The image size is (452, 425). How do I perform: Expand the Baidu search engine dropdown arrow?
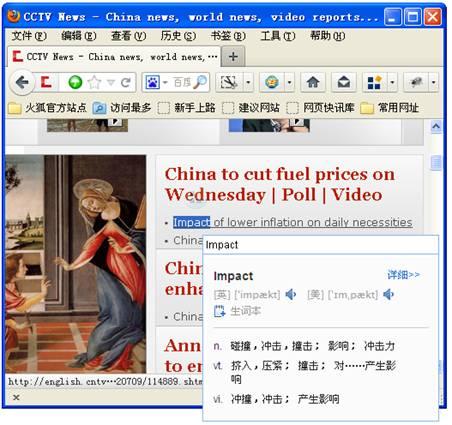tap(165, 82)
